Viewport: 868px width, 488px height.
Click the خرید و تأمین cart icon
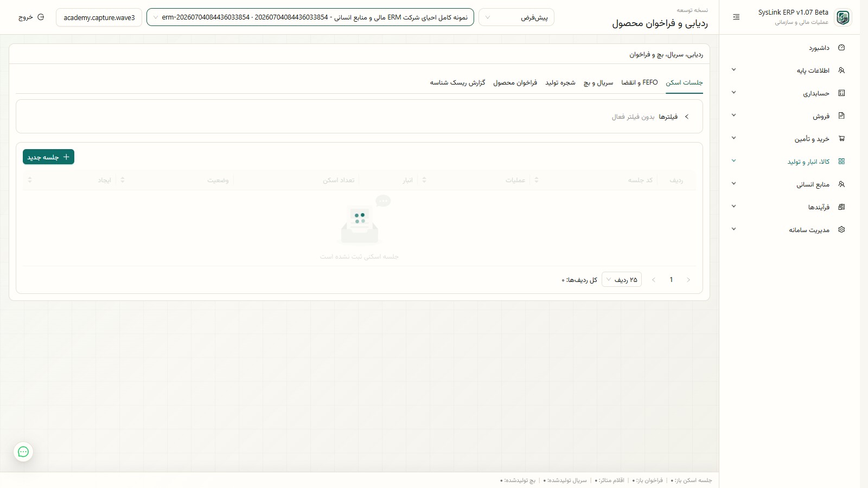tap(841, 139)
